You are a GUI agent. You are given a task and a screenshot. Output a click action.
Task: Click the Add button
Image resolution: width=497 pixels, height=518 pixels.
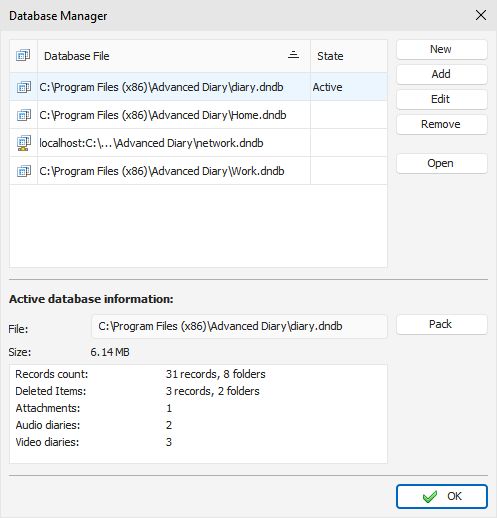pyautogui.click(x=442, y=74)
